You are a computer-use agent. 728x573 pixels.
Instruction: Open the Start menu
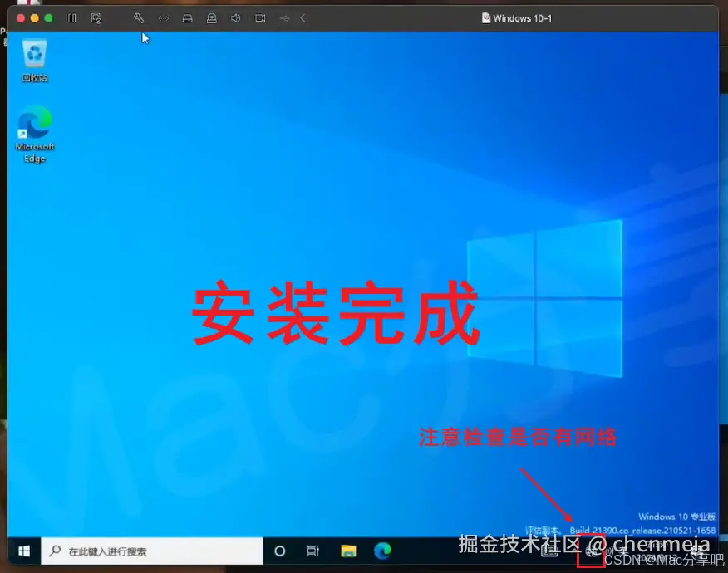click(22, 551)
